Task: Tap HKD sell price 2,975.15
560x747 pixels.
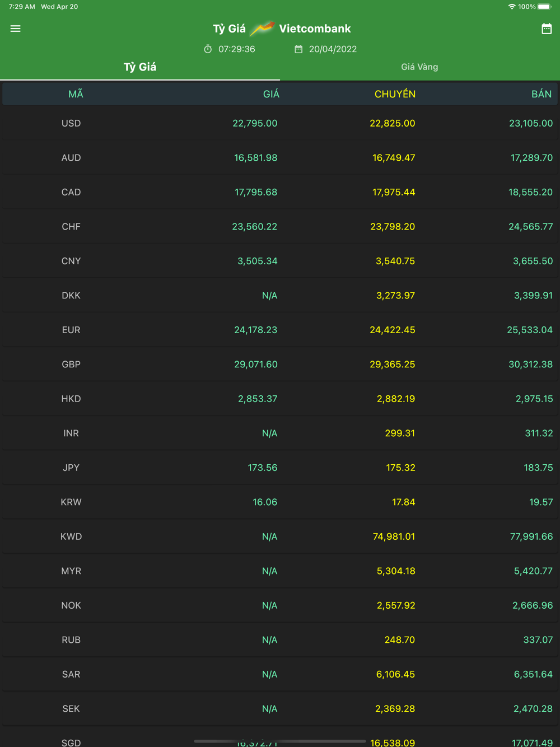Action: 534,399
